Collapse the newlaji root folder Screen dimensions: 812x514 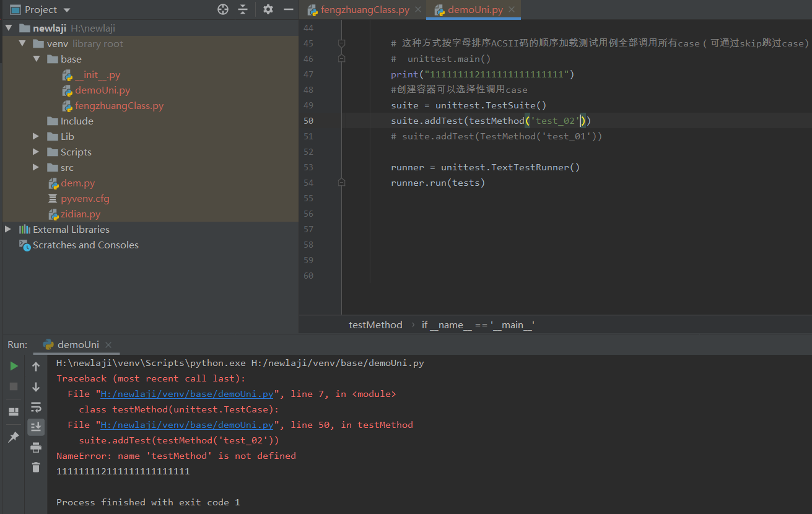(x=9, y=28)
